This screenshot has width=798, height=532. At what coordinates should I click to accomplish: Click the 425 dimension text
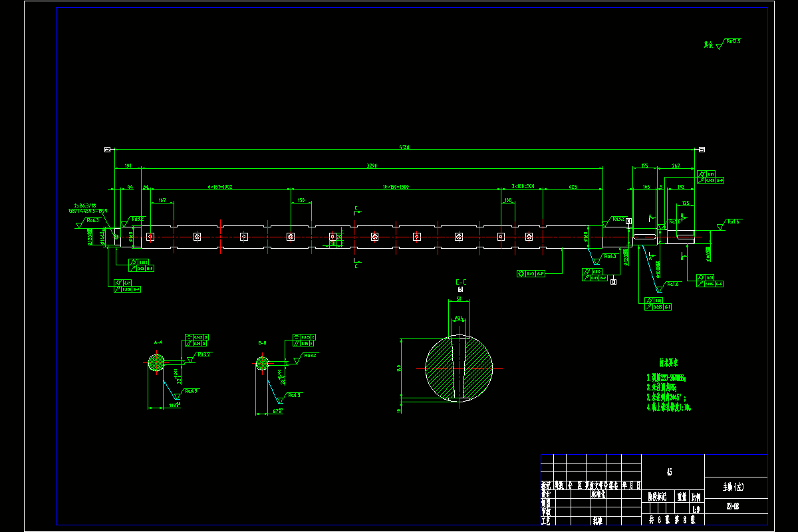click(x=573, y=187)
